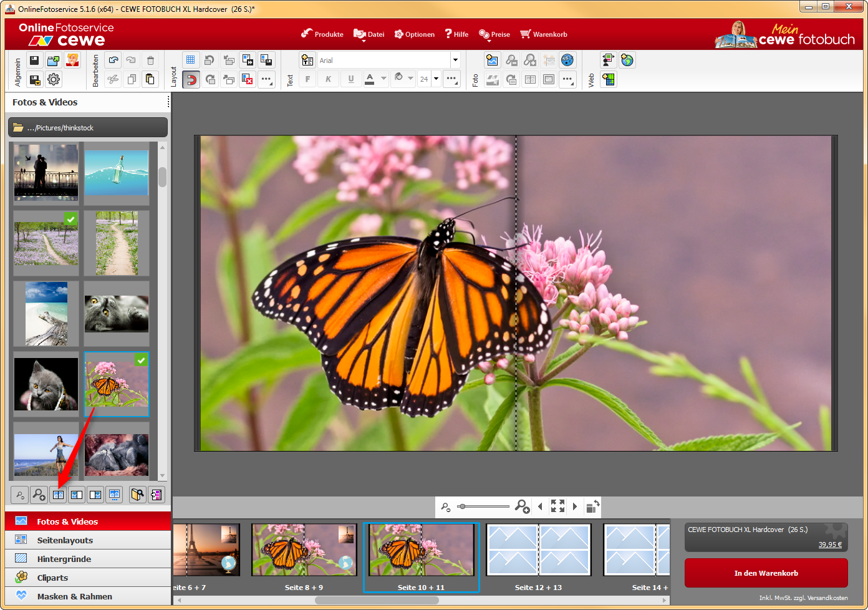Select the Seite 12 + 13 page thumbnail
This screenshot has width=868, height=610.
click(x=538, y=550)
